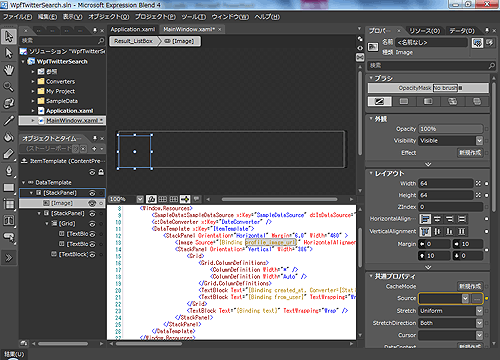
Task: Select the Pan hand tool
Action: [x=9, y=70]
